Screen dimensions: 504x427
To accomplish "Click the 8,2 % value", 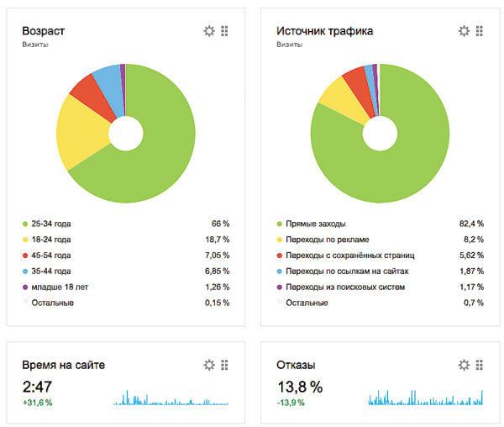I will (474, 240).
